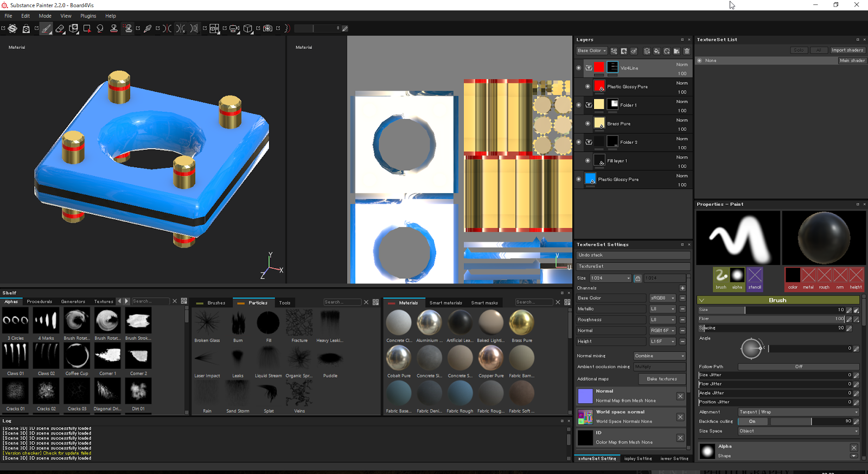
Task: Click the Main shader button
Action: pyautogui.click(x=852, y=61)
